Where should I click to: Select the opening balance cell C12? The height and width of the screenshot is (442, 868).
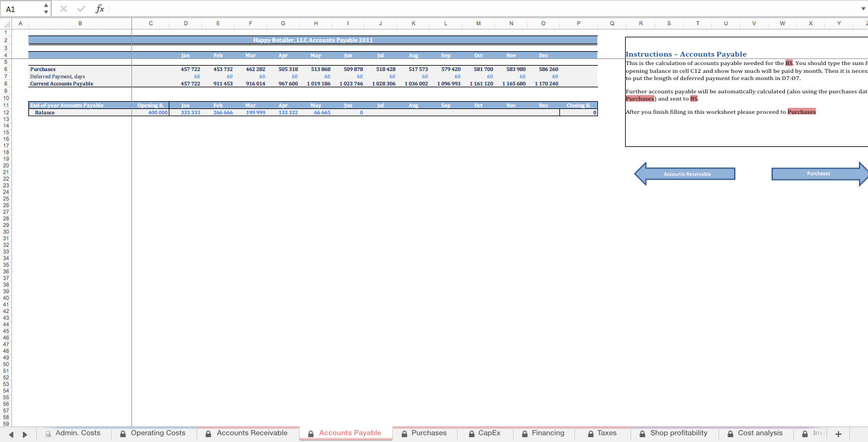(150, 112)
